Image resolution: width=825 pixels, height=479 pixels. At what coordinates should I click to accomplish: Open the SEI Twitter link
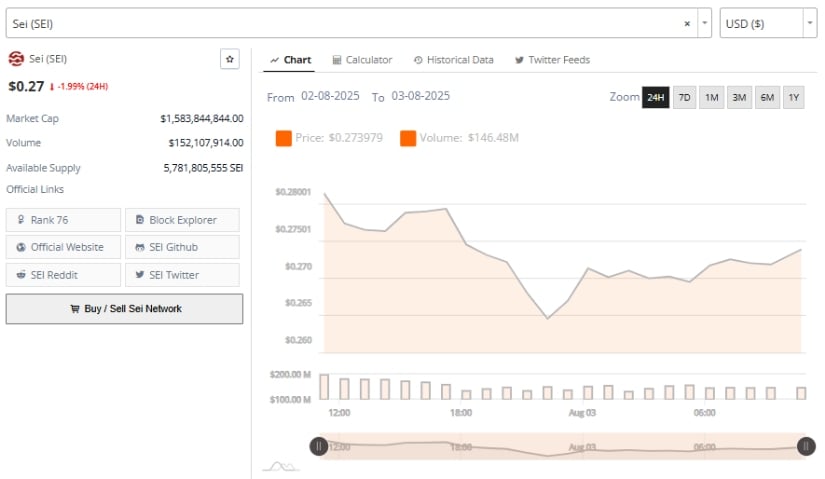(182, 275)
